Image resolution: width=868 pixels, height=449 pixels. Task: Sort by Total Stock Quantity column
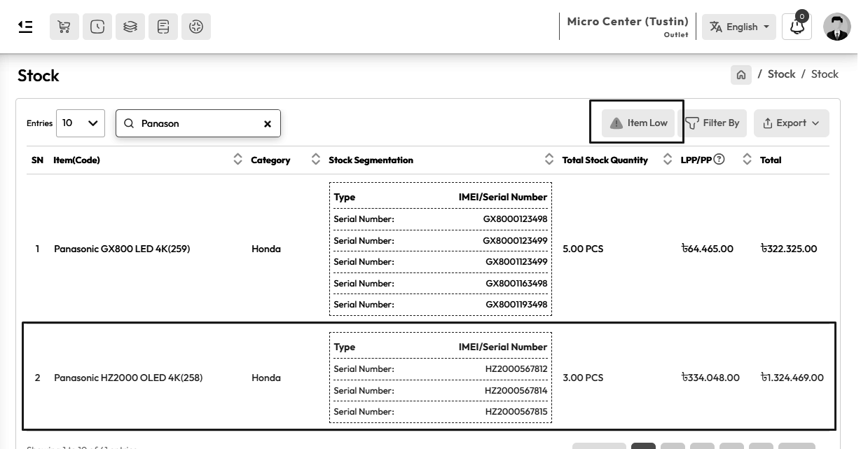(666, 160)
